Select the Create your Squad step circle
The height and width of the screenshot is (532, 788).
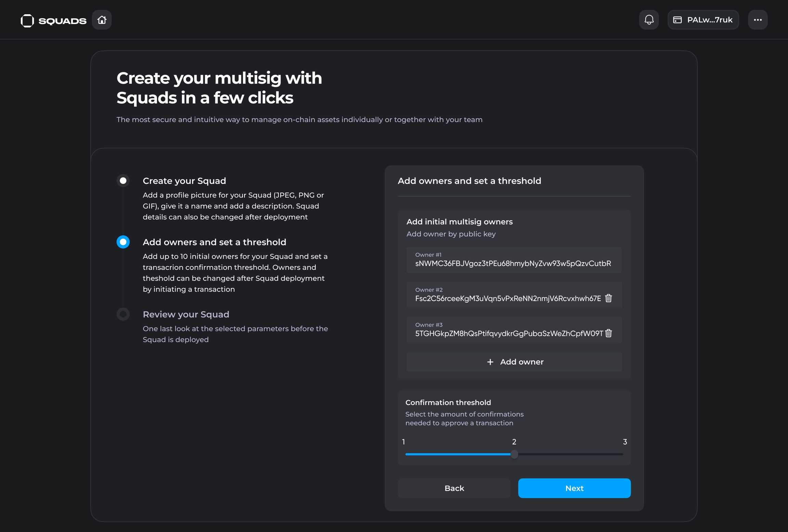123,181
